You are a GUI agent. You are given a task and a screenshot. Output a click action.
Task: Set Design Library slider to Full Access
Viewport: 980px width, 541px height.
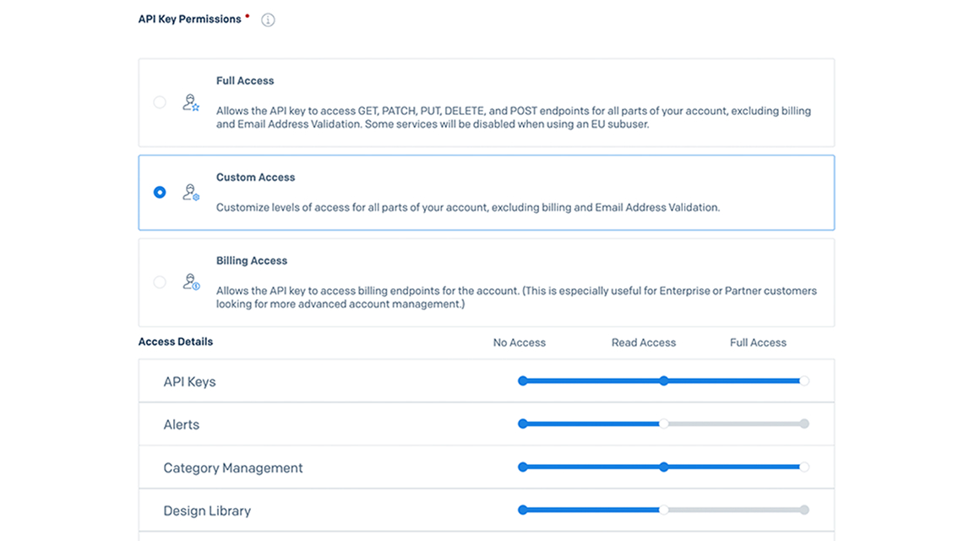point(804,511)
